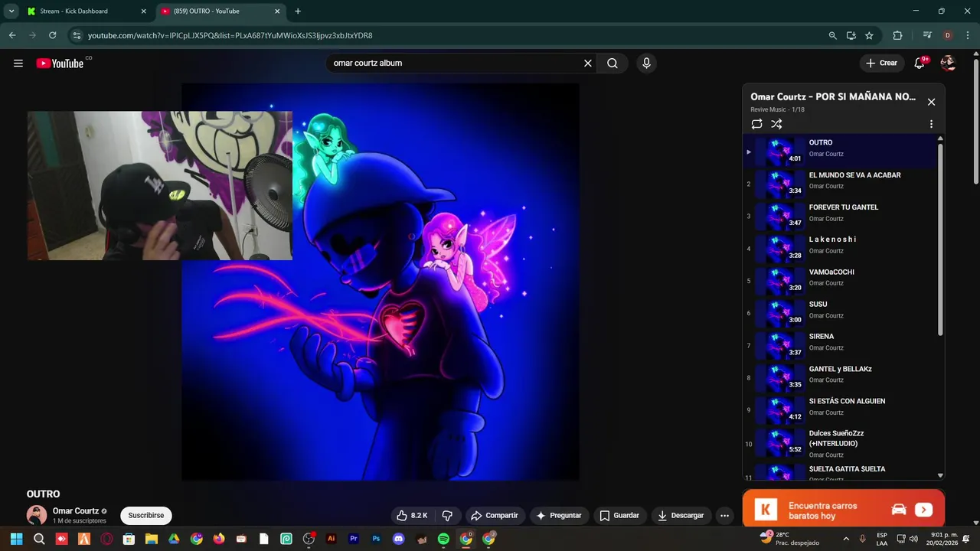Open media controls in Chrome toolbar
The height and width of the screenshot is (551, 980).
(x=927, y=35)
